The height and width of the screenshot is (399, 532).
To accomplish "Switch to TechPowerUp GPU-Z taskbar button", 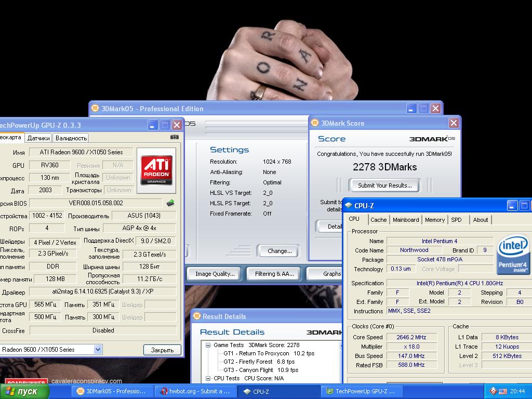I will coord(362,391).
